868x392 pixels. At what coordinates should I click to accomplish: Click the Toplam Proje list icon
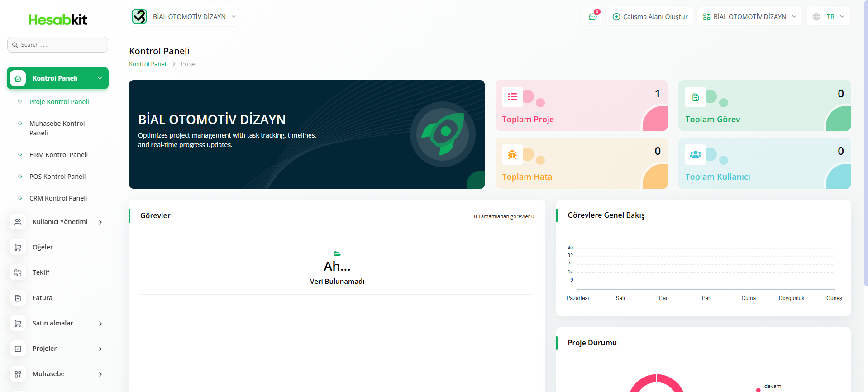tap(512, 97)
